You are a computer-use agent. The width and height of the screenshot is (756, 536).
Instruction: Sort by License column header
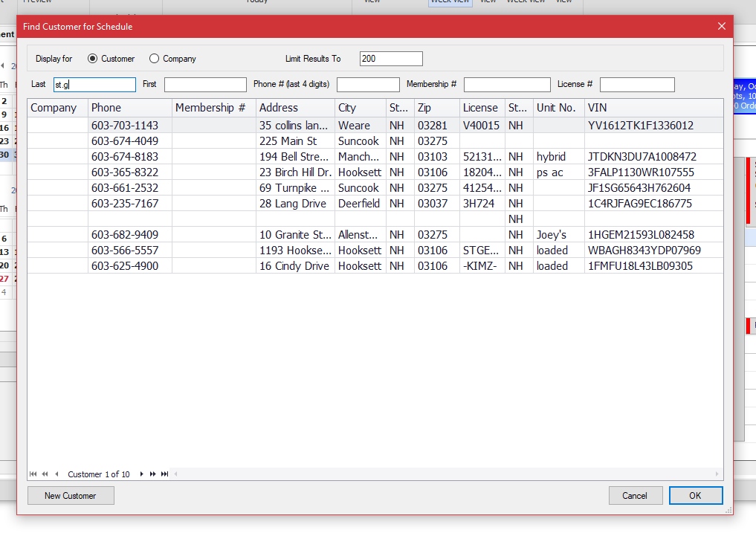click(482, 108)
